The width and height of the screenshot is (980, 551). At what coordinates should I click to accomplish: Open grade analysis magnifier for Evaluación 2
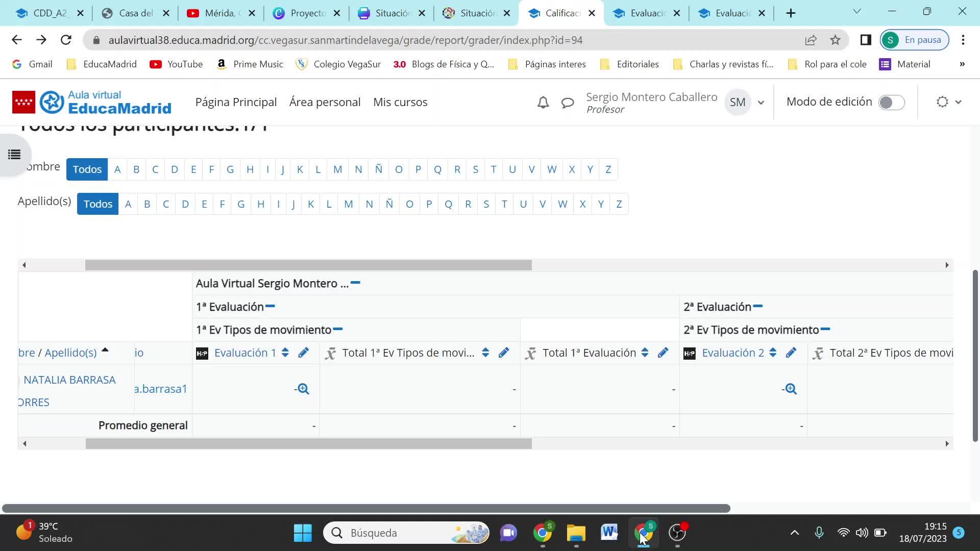pyautogui.click(x=791, y=389)
